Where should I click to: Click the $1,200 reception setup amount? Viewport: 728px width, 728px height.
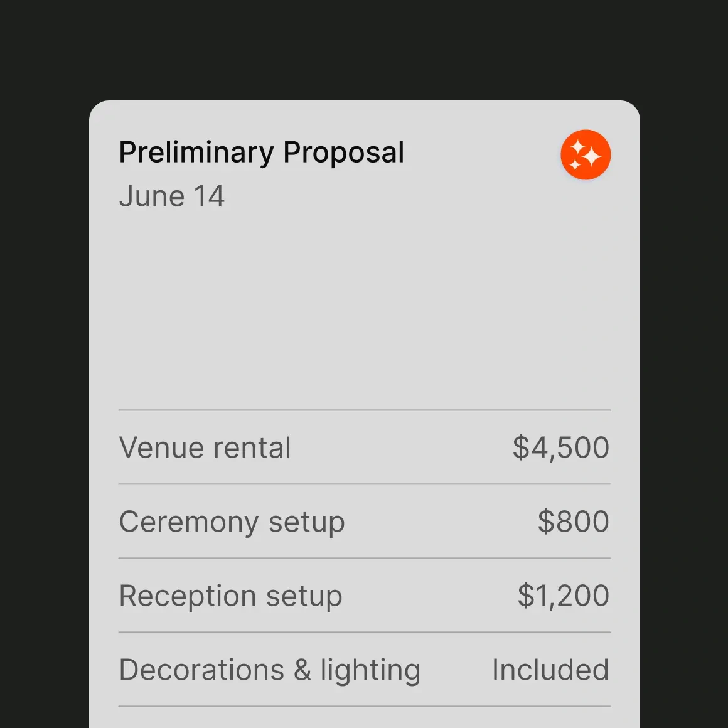[x=562, y=595]
